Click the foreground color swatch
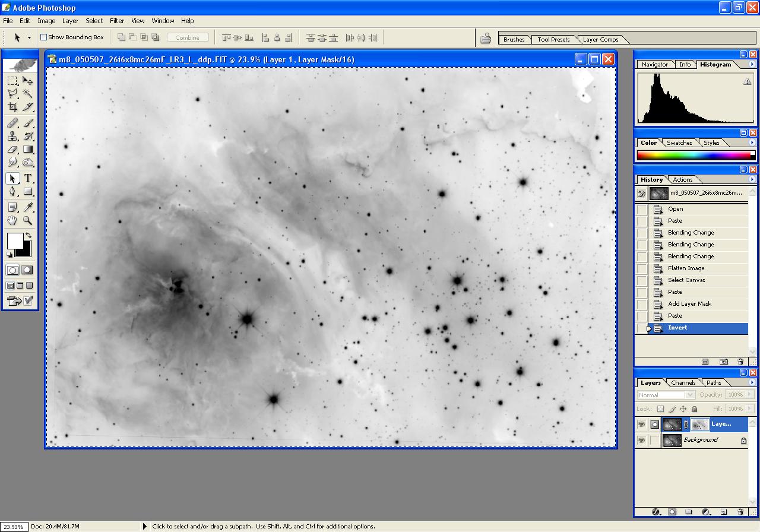Screen dimensions: 760x532 tap(14, 240)
